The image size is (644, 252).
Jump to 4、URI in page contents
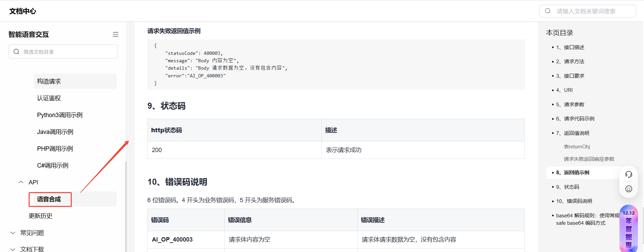pyautogui.click(x=564, y=90)
